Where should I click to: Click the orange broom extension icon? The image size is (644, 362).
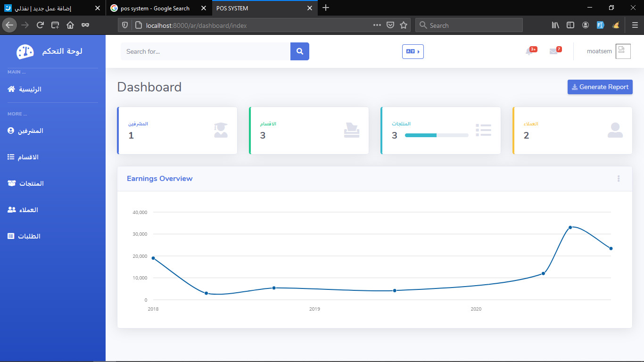[x=616, y=25]
